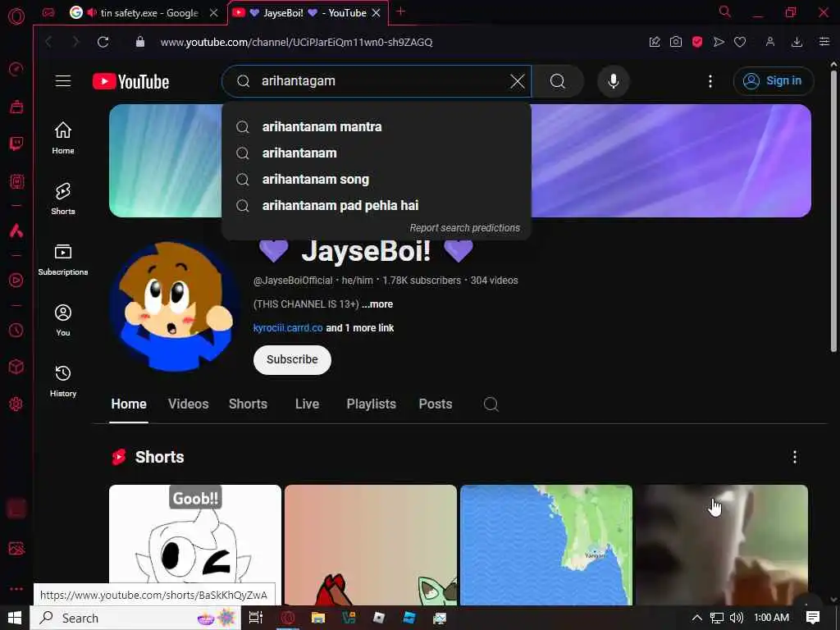Click the URL address bar

296,43
